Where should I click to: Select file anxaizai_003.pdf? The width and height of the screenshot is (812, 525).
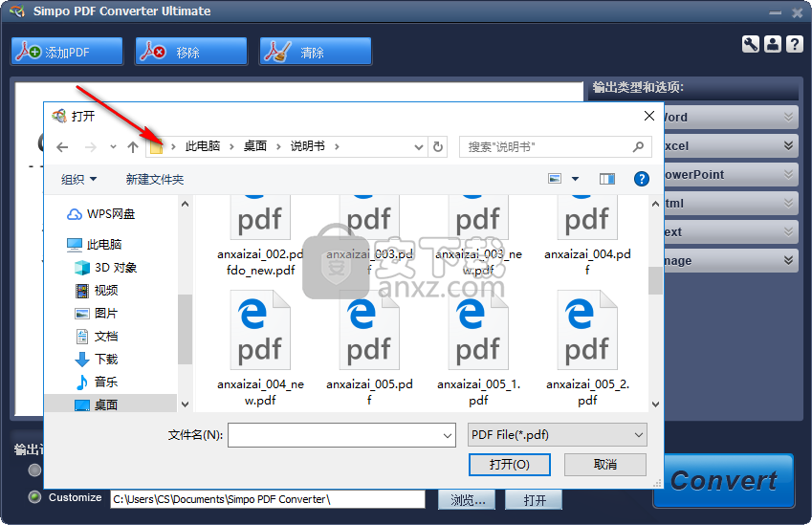click(x=369, y=237)
